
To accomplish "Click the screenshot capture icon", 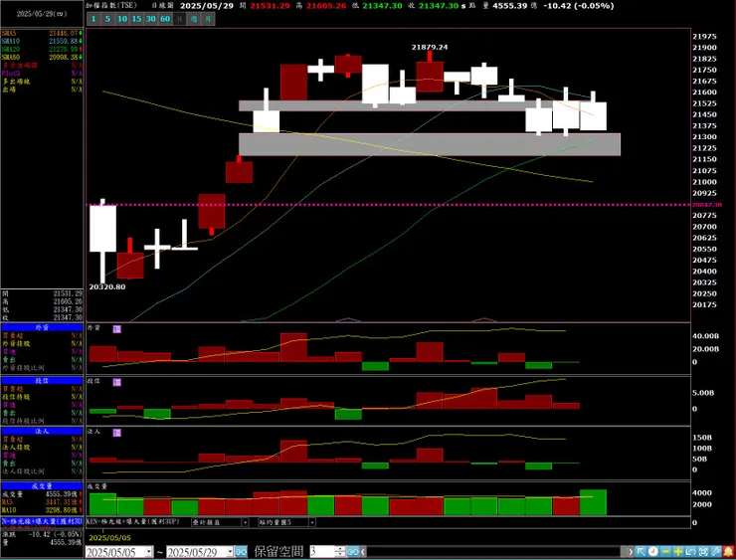I will coord(703,552).
